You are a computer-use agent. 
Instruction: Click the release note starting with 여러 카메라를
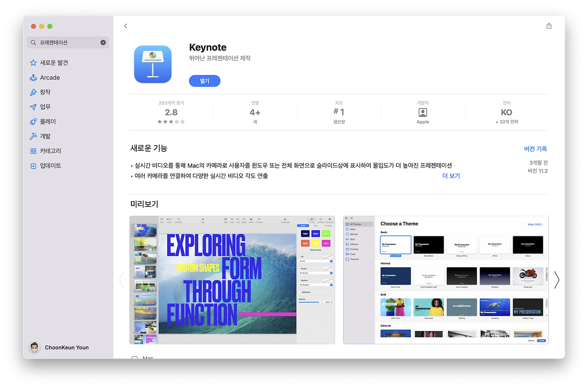click(199, 176)
